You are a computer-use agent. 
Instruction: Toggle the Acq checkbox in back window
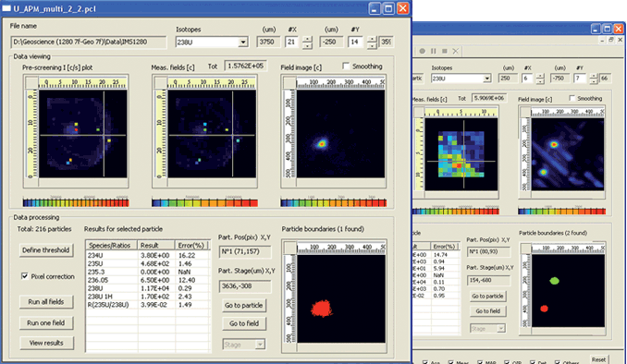pos(424,362)
